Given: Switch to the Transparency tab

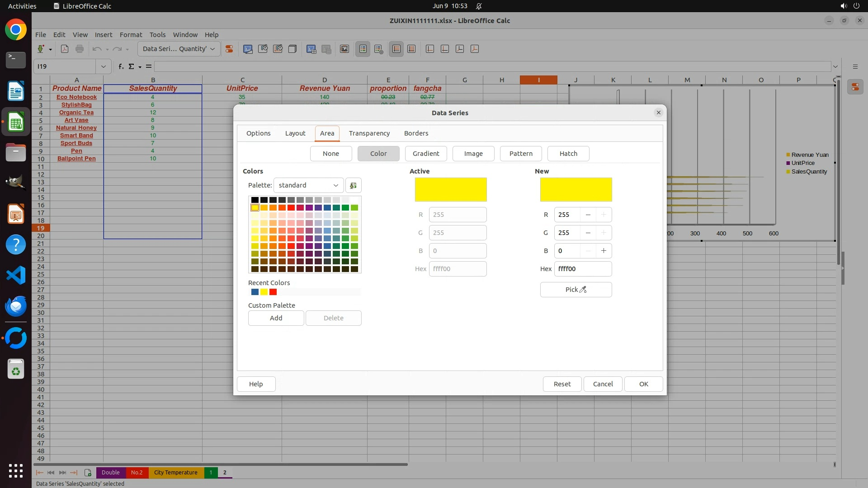Looking at the screenshot, I should point(369,133).
